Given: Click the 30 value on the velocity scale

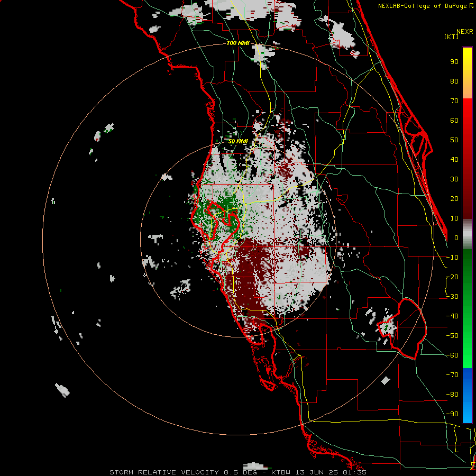Looking at the screenshot, I should [454, 179].
